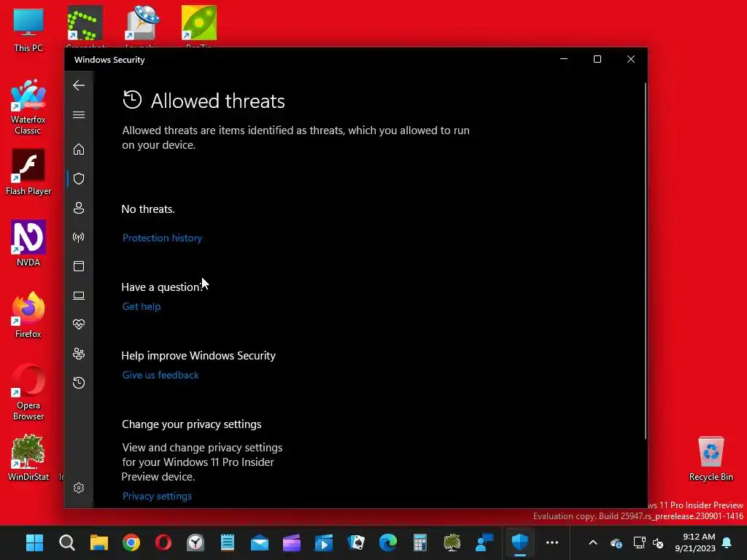Open Device security laptop icon
Image resolution: width=747 pixels, height=560 pixels.
pyautogui.click(x=79, y=296)
